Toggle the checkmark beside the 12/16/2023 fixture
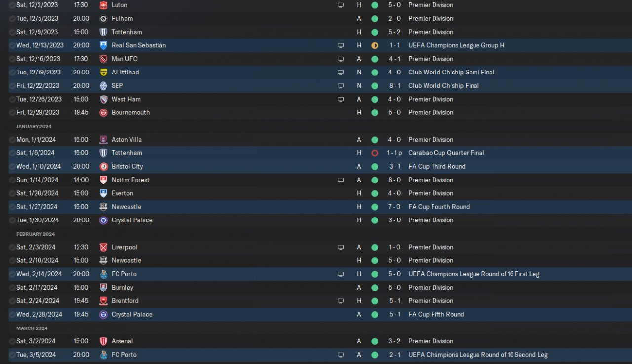Image resolution: width=632 pixels, height=364 pixels. click(x=12, y=59)
